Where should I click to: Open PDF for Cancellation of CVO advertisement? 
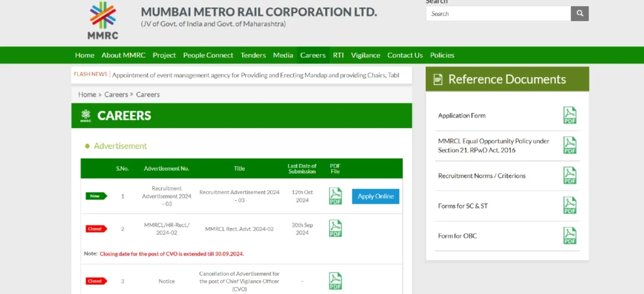(335, 281)
